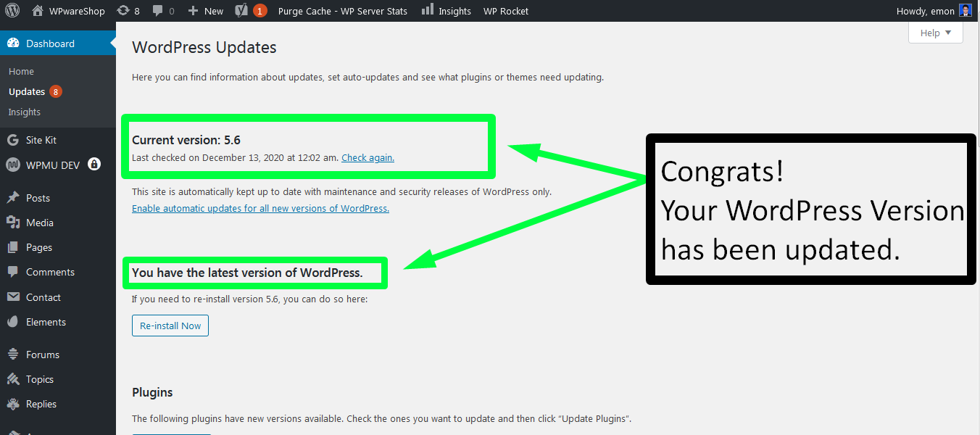Viewport: 980px width, 435px height.
Task: Open the Dashboard sidebar menu
Action: pos(58,43)
